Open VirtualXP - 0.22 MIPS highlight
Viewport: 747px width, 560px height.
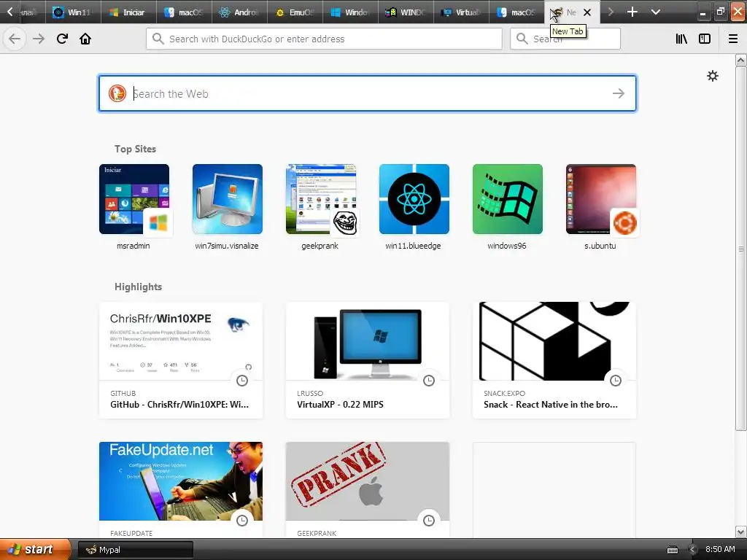pyautogui.click(x=368, y=360)
